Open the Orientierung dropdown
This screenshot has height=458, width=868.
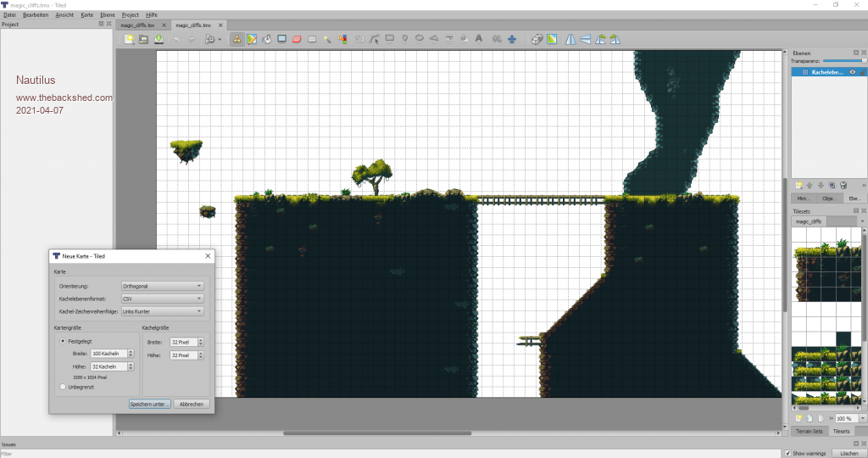[x=162, y=287]
